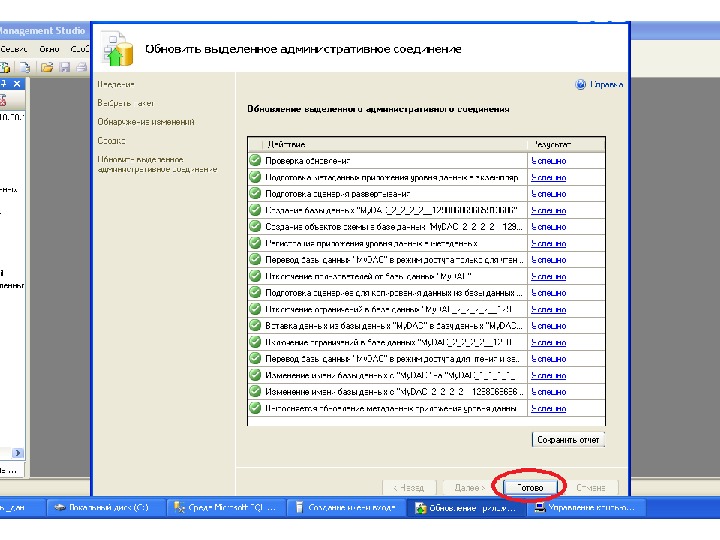Click the Сохранить отчет button
Viewport: 720px width, 540px height.
tap(568, 439)
